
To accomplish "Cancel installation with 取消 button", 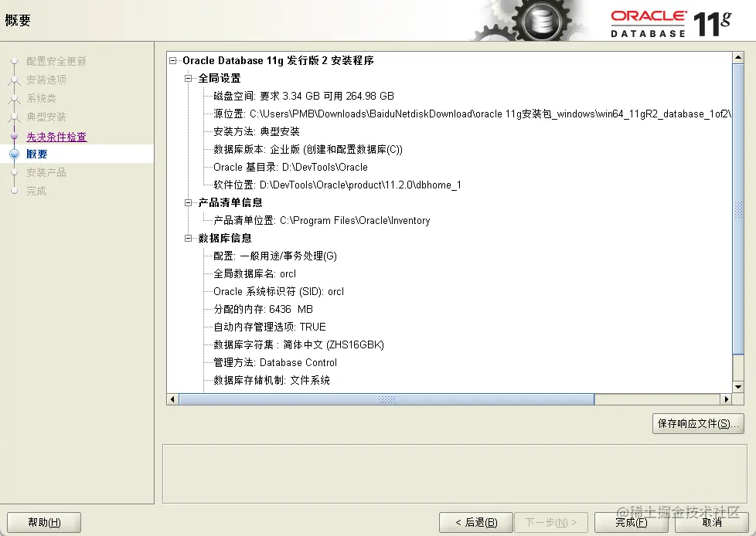I will [712, 523].
